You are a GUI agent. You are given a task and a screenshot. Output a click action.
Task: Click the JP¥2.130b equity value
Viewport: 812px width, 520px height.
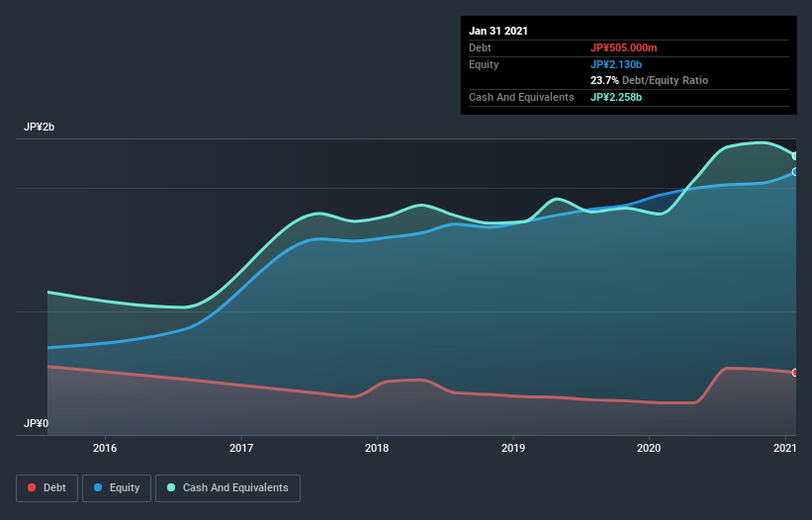(x=616, y=64)
